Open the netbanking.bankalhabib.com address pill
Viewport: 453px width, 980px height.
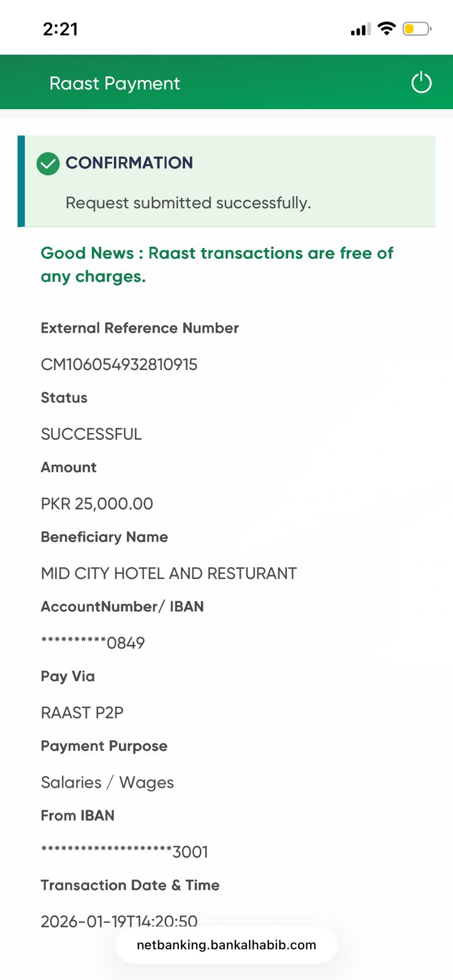pos(226,944)
